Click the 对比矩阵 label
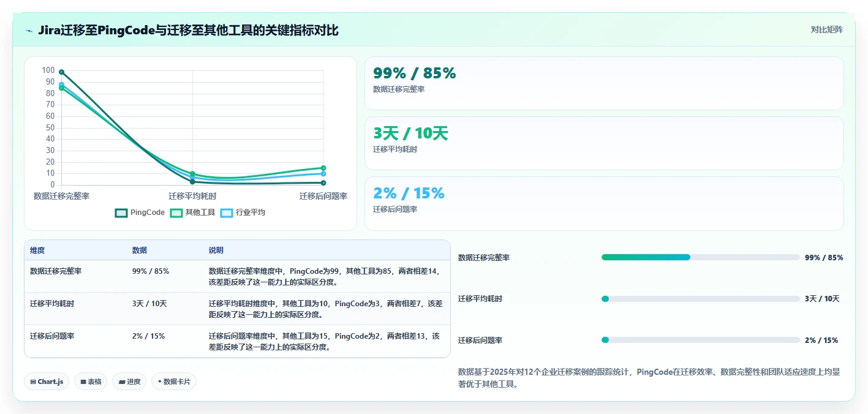The image size is (868, 414). click(x=826, y=29)
